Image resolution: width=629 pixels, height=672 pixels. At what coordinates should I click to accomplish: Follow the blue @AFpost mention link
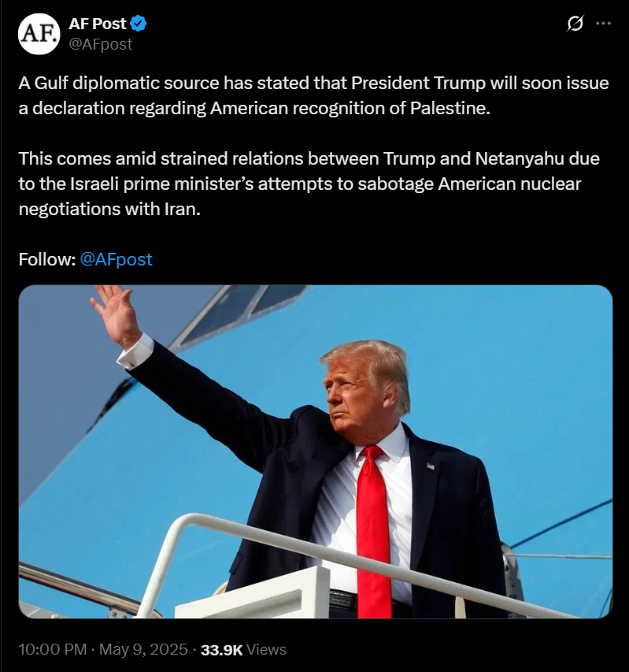pos(116,259)
